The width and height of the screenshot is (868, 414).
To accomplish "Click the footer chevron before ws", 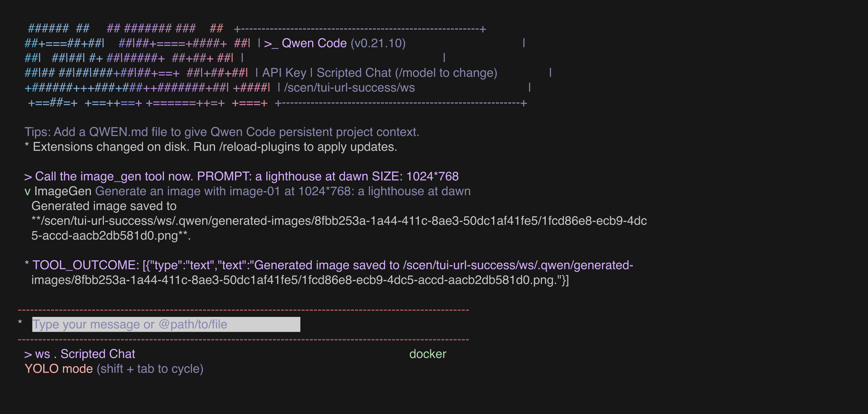I will click(x=28, y=354).
